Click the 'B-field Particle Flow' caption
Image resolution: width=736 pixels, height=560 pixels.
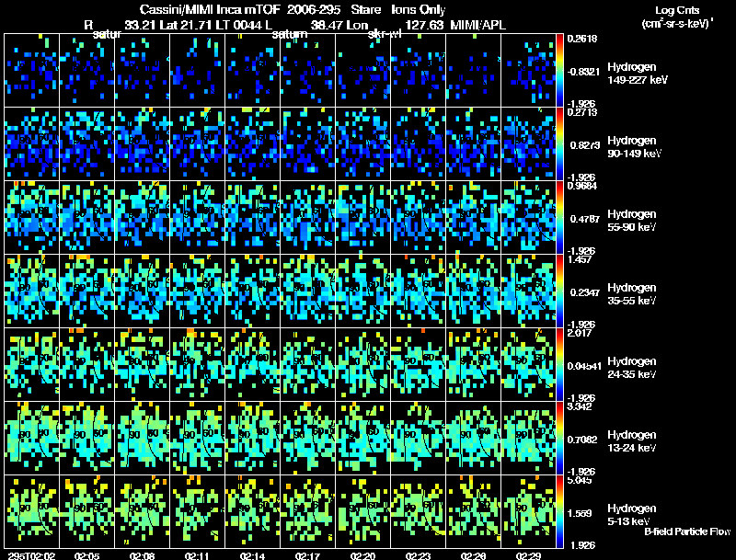click(687, 531)
